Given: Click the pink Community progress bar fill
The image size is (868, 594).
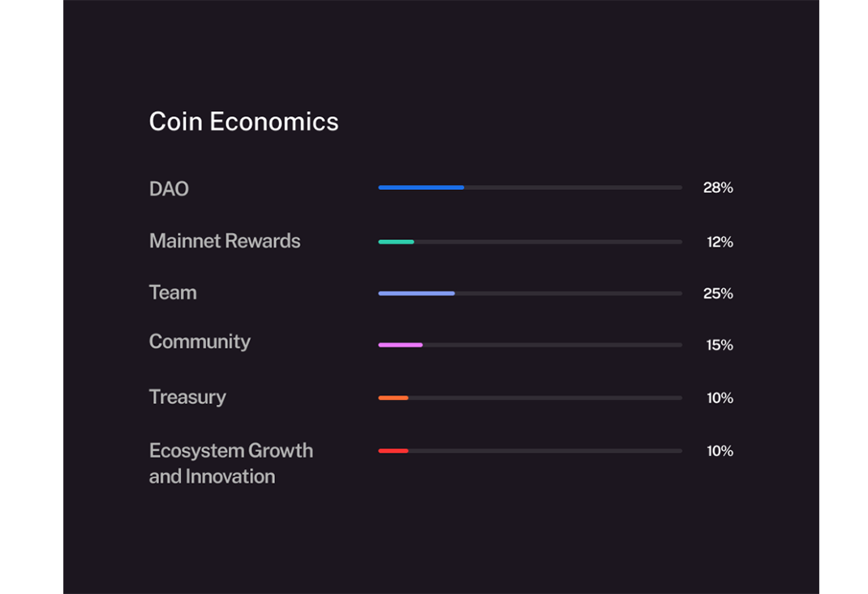Looking at the screenshot, I should point(400,345).
